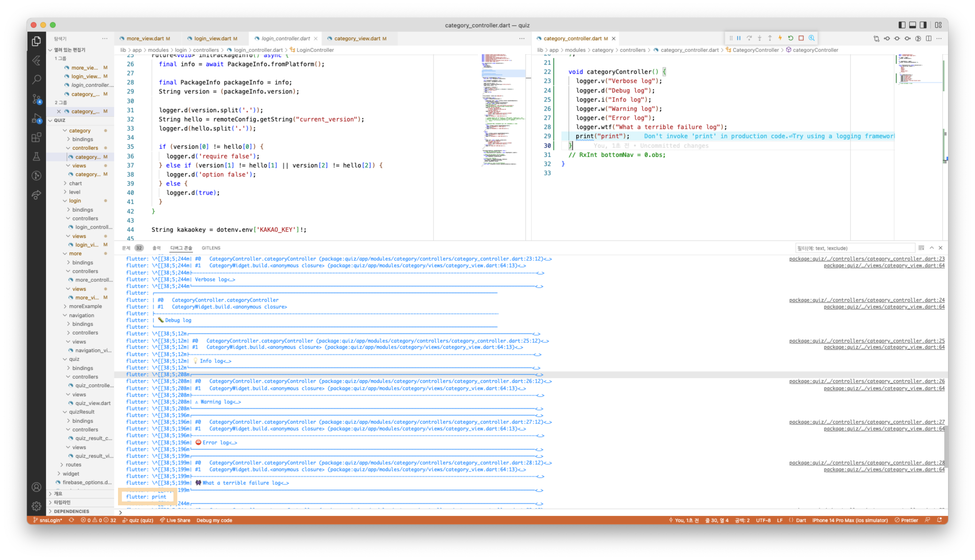
Task: Open next revision GitLens icon
Action: coord(907,38)
